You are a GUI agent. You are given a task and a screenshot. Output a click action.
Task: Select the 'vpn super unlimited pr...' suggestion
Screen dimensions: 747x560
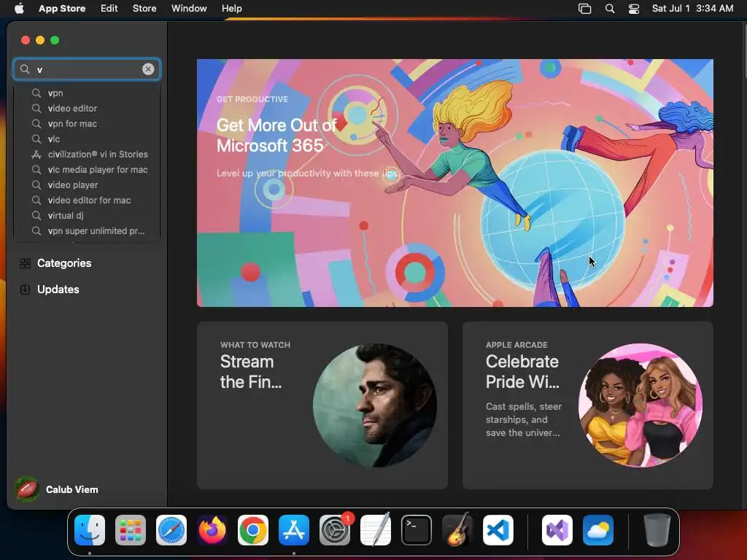click(x=87, y=231)
